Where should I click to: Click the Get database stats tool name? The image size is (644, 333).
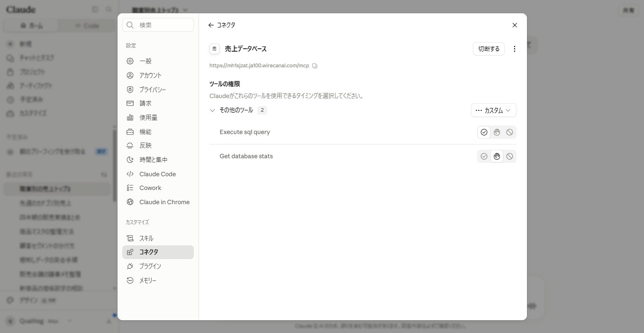pyautogui.click(x=246, y=156)
